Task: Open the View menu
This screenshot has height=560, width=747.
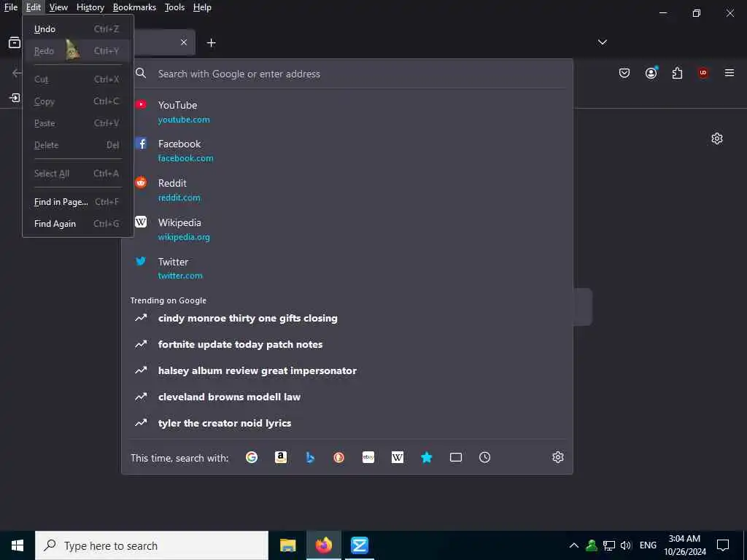Action: (x=58, y=7)
